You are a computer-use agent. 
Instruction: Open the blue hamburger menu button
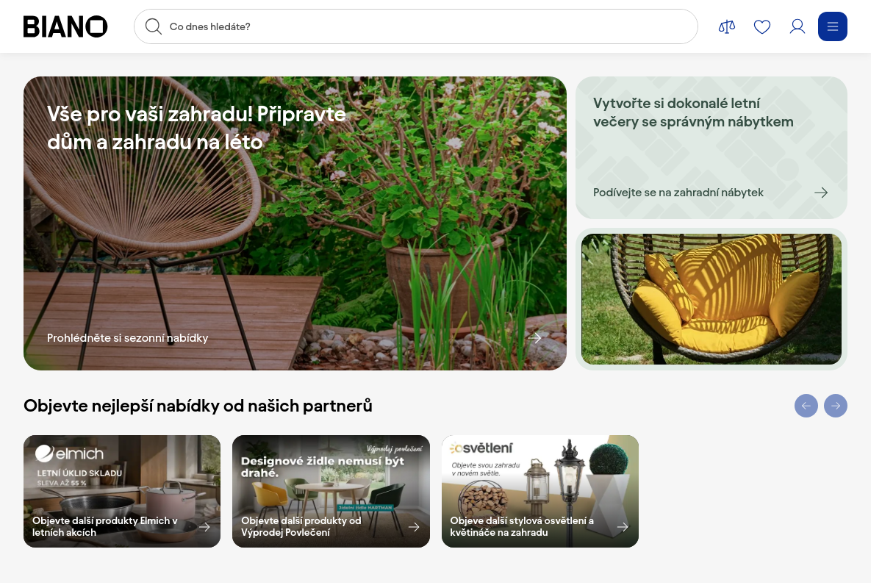coord(833,26)
